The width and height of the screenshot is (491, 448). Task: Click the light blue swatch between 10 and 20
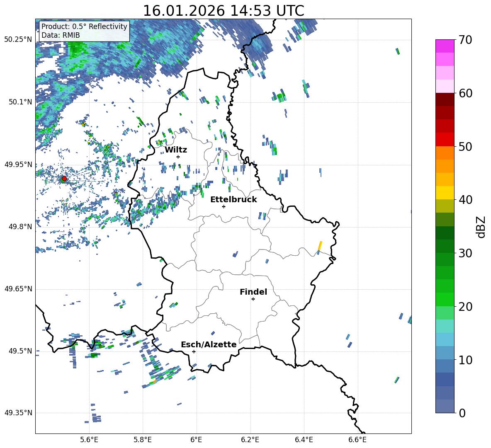tap(445, 339)
